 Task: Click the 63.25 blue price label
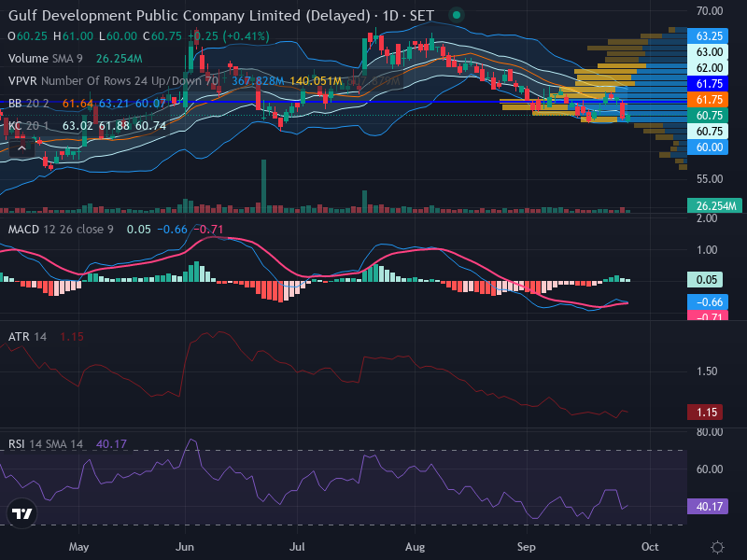[x=708, y=36]
